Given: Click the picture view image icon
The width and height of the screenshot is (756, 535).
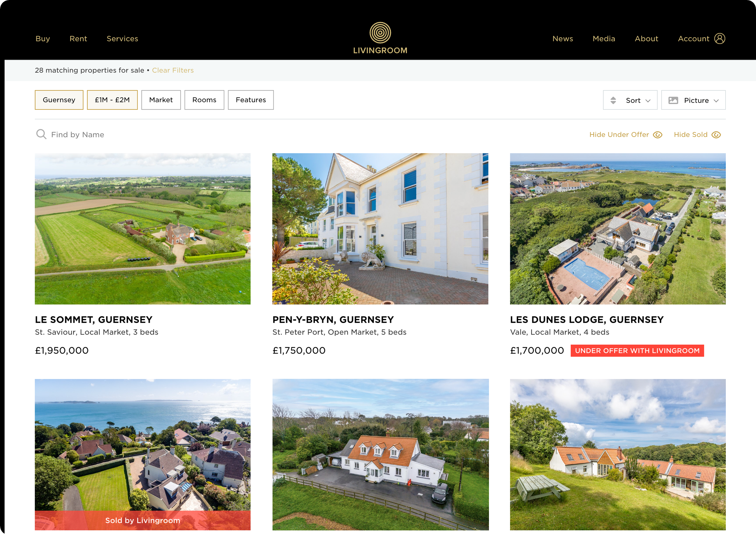Looking at the screenshot, I should [x=673, y=100].
